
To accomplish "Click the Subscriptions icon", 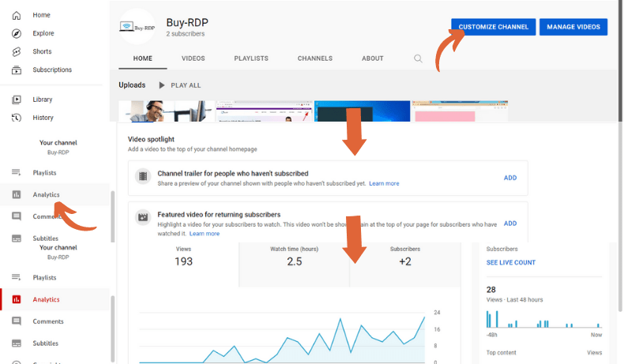I will [17, 70].
